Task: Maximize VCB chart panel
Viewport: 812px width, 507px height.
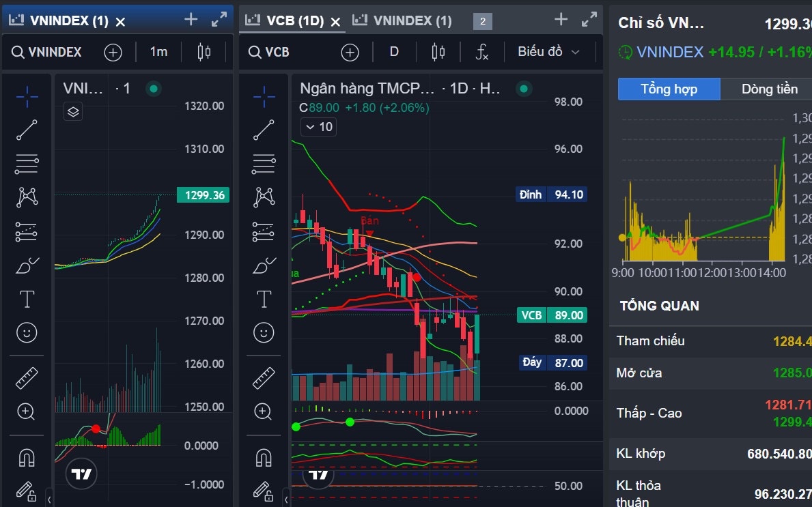Action: click(x=589, y=20)
